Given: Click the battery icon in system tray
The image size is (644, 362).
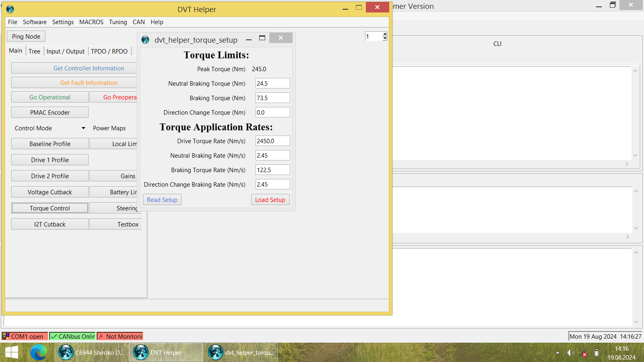Looking at the screenshot, I should point(597,353).
